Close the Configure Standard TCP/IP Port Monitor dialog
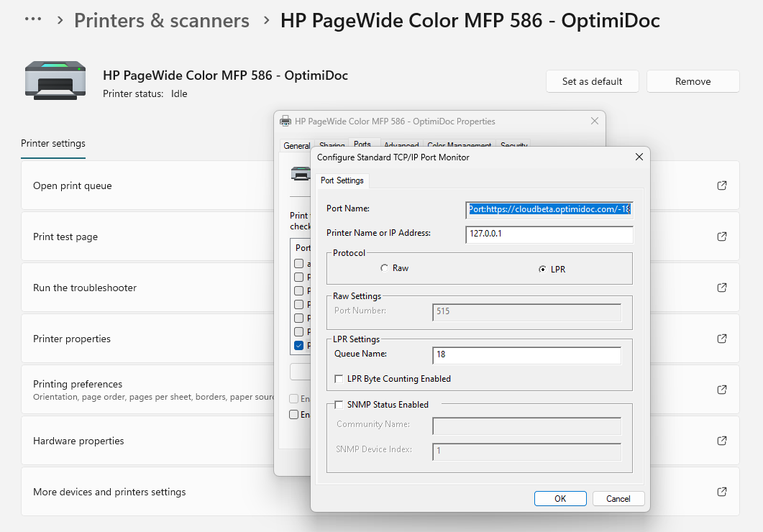The image size is (763, 532). [x=639, y=157]
